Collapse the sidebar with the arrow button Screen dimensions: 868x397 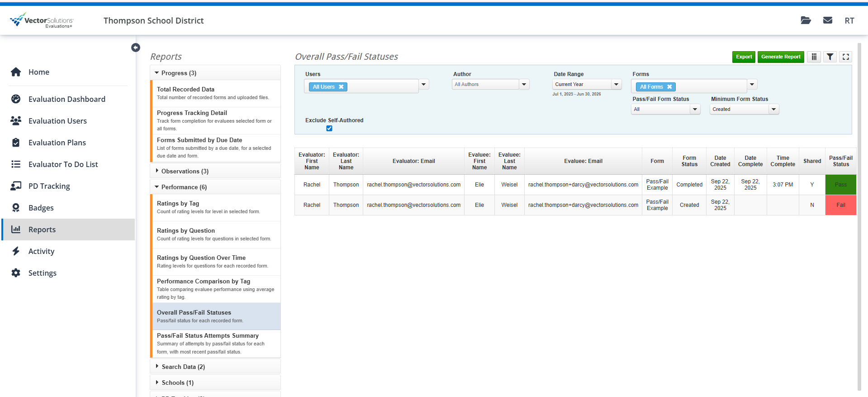(136, 48)
